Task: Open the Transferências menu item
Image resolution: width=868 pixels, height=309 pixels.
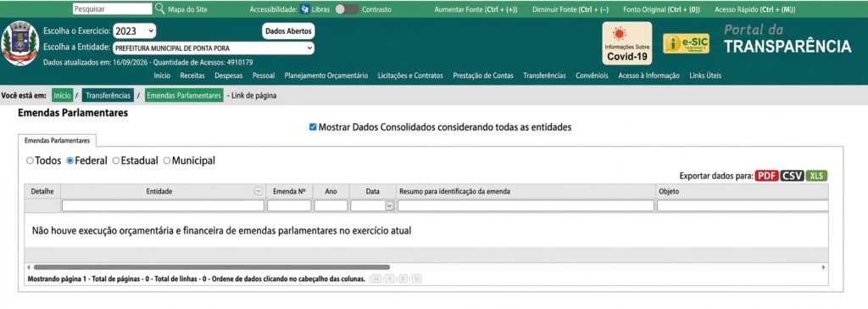Action: point(544,76)
